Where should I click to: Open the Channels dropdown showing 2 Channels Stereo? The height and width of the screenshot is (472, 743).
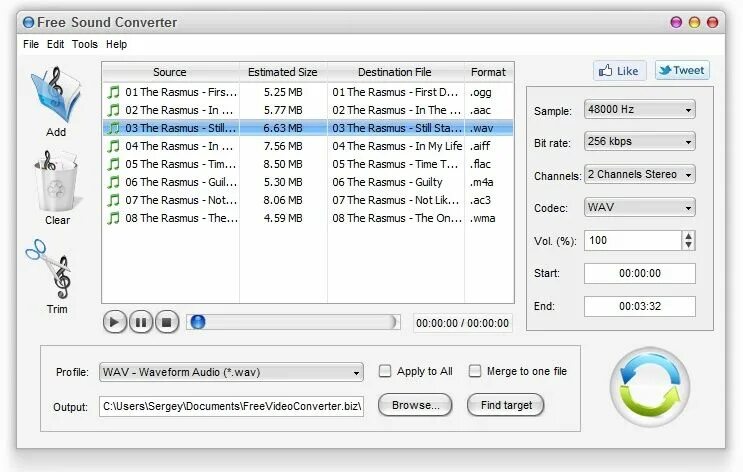tap(639, 174)
